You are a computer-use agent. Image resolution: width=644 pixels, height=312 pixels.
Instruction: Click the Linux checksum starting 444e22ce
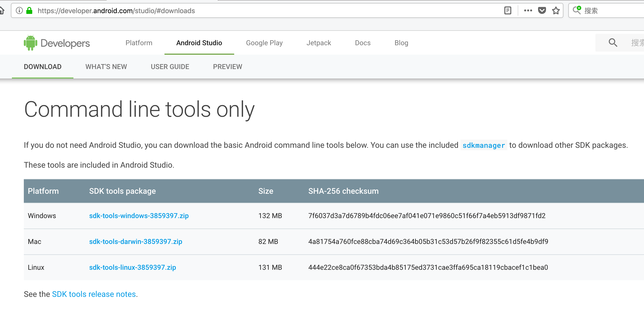428,267
